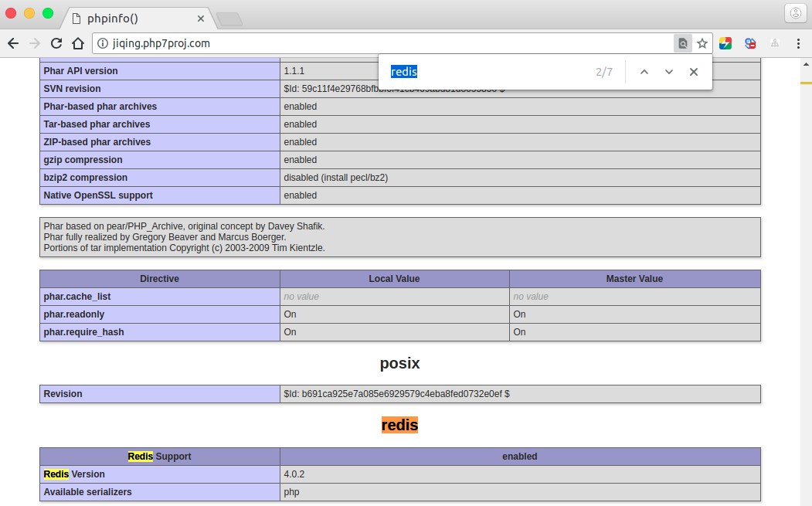Click the 'php' serializer value

coord(291,493)
